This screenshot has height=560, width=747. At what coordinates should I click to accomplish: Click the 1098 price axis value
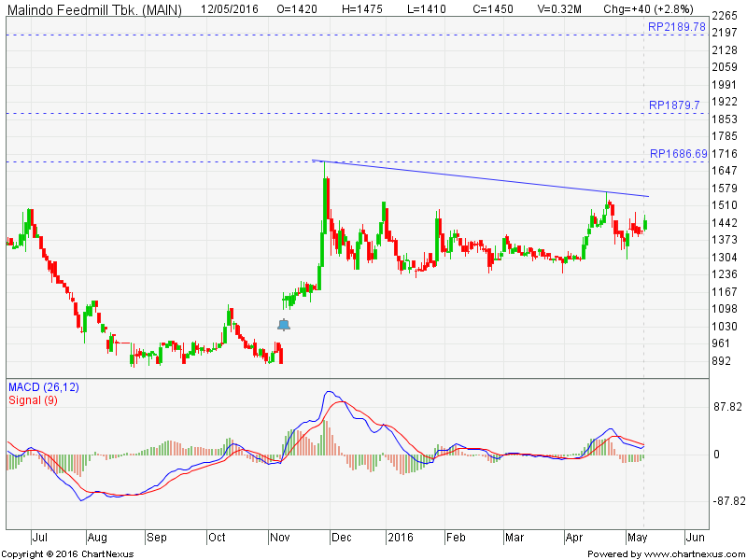725,309
